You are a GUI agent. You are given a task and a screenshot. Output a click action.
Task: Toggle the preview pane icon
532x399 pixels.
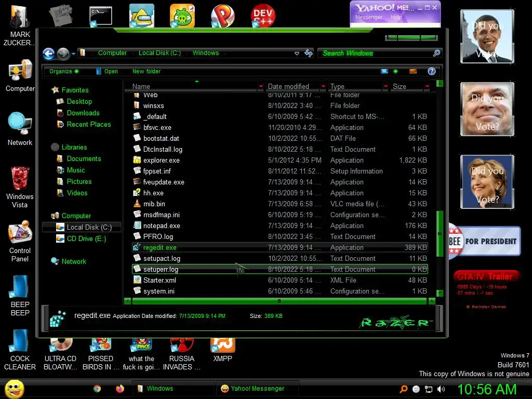(413, 71)
